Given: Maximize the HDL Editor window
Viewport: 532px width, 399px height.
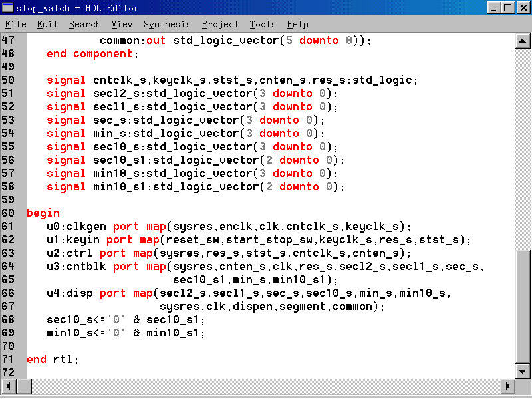Looking at the screenshot, I should pyautogui.click(x=508, y=8).
